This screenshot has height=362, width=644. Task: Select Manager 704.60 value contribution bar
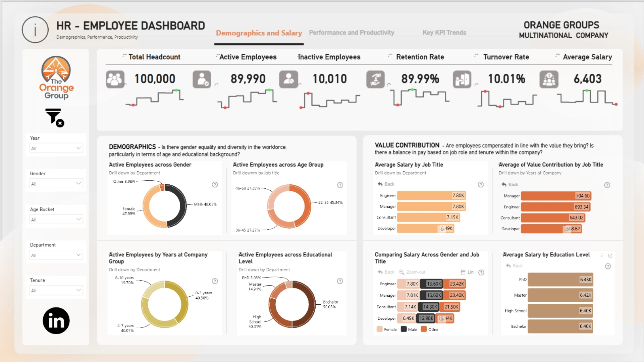click(x=556, y=196)
